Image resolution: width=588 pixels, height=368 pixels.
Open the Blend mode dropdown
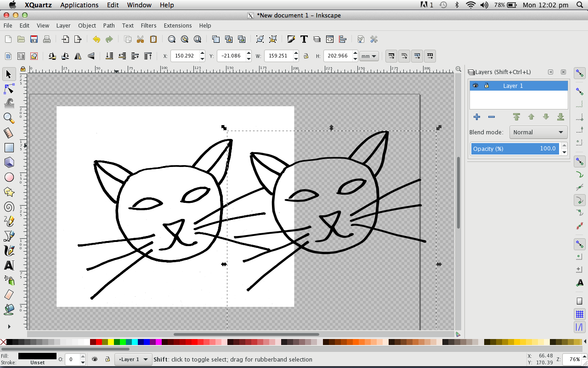click(538, 132)
